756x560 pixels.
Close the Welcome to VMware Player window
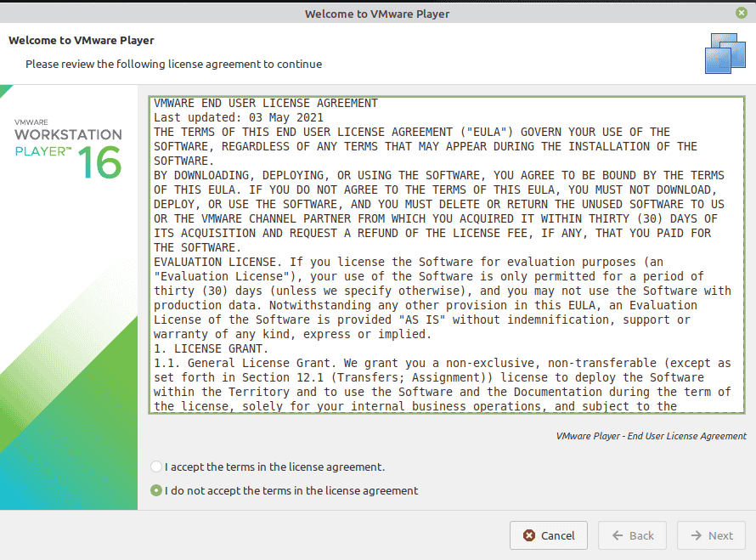point(742,13)
